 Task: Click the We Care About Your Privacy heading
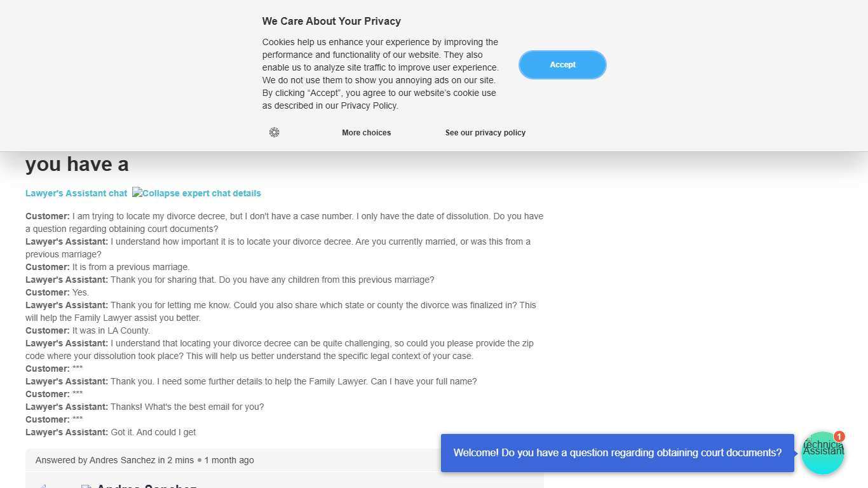[x=331, y=22]
